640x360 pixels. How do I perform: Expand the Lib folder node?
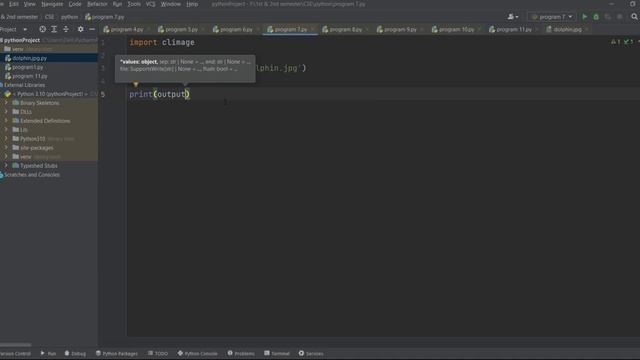pyautogui.click(x=6, y=130)
